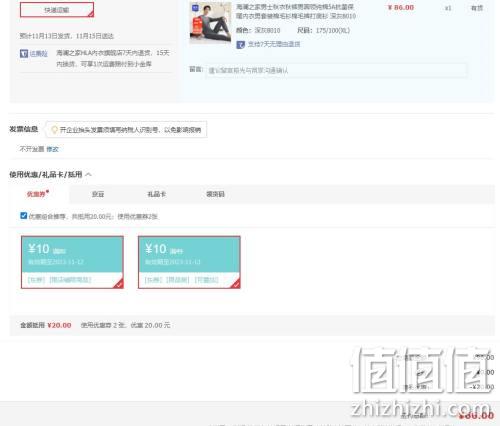Screen dimensions: 500x426
Task: Click the lightbulb tip icon beside 发票信息
Action: (54, 130)
